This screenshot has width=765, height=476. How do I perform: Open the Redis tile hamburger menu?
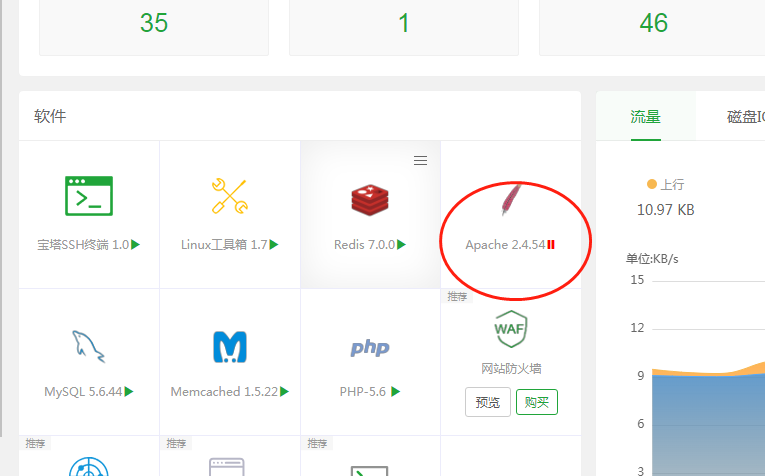[421, 160]
